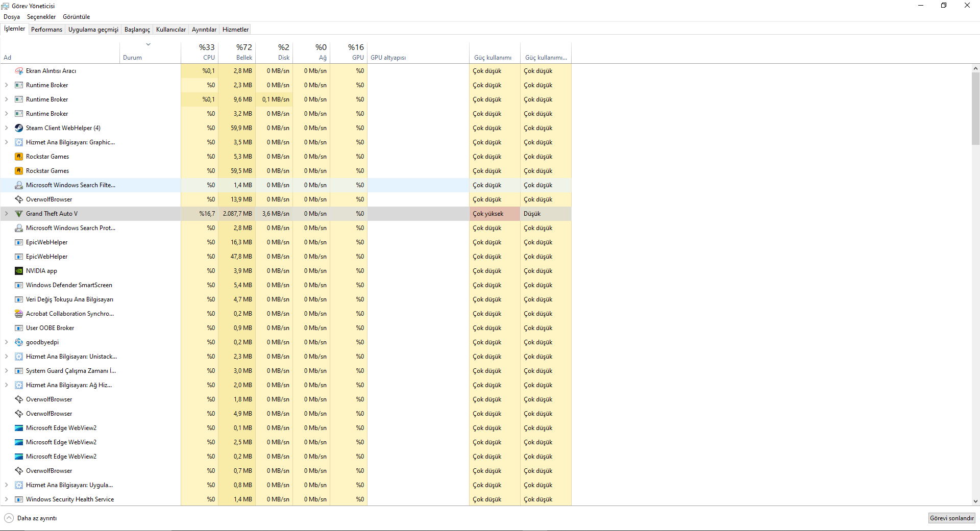Click the EpicWebHelper icon using 16,3 MB
This screenshot has width=980, height=531.
(x=19, y=242)
